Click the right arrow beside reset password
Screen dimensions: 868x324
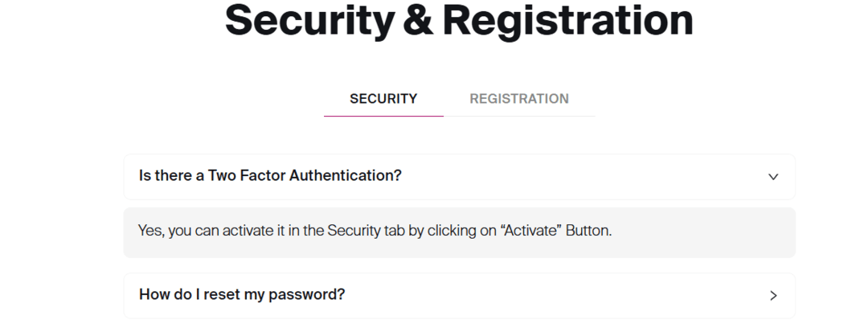point(773,295)
